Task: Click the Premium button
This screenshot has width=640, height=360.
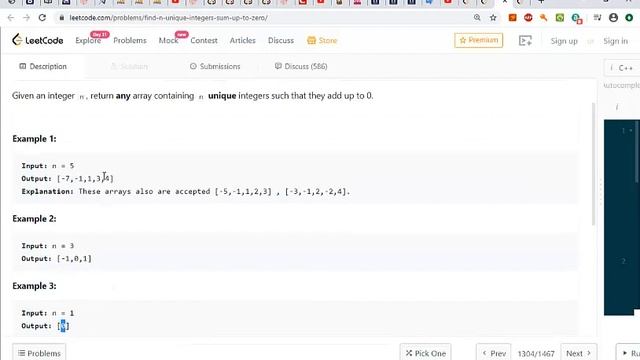Action: click(x=478, y=40)
